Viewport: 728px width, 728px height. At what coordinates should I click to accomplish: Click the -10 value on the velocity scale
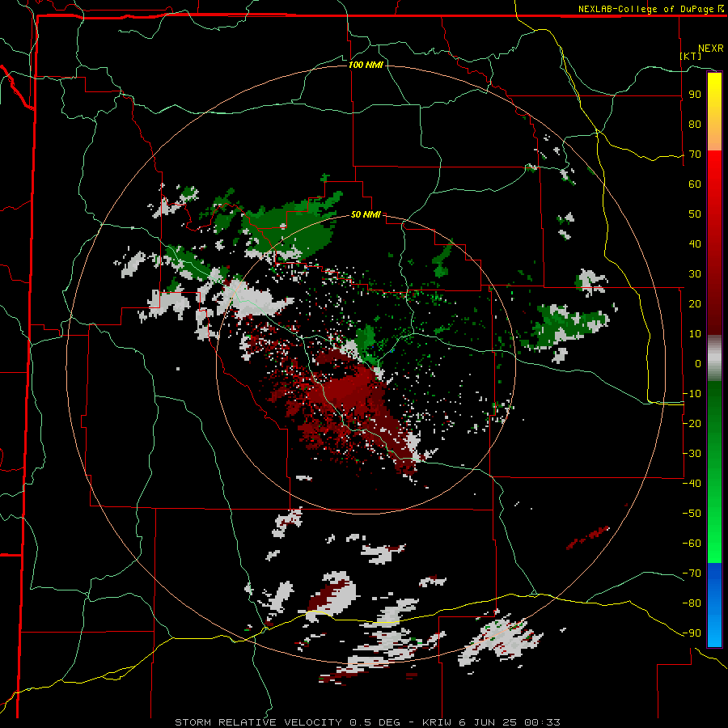coord(692,394)
